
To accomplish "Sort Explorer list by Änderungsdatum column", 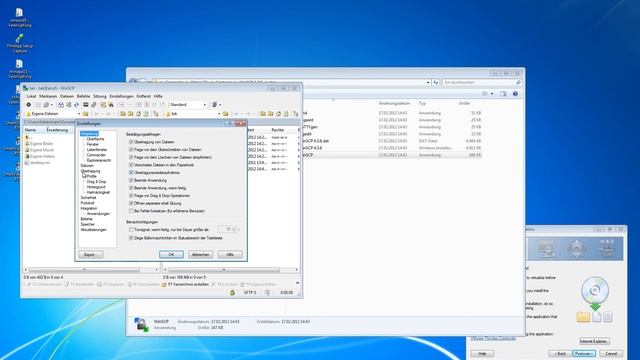I will click(x=394, y=103).
